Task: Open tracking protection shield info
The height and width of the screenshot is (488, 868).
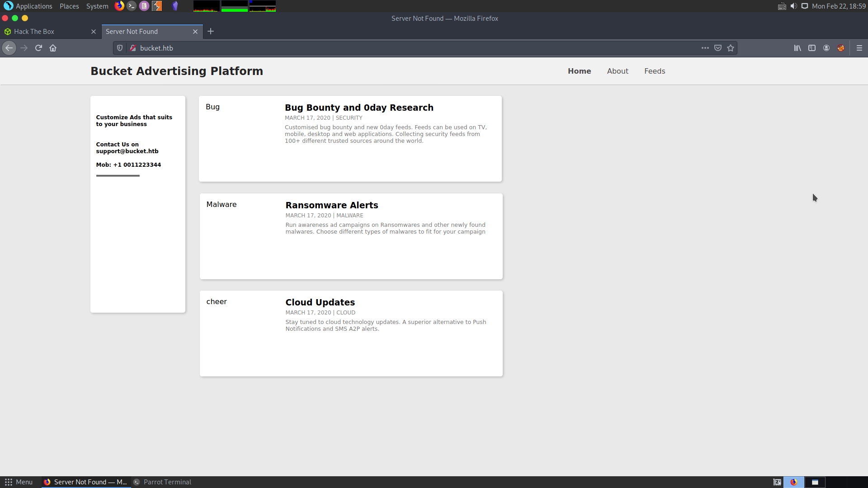Action: coord(120,48)
